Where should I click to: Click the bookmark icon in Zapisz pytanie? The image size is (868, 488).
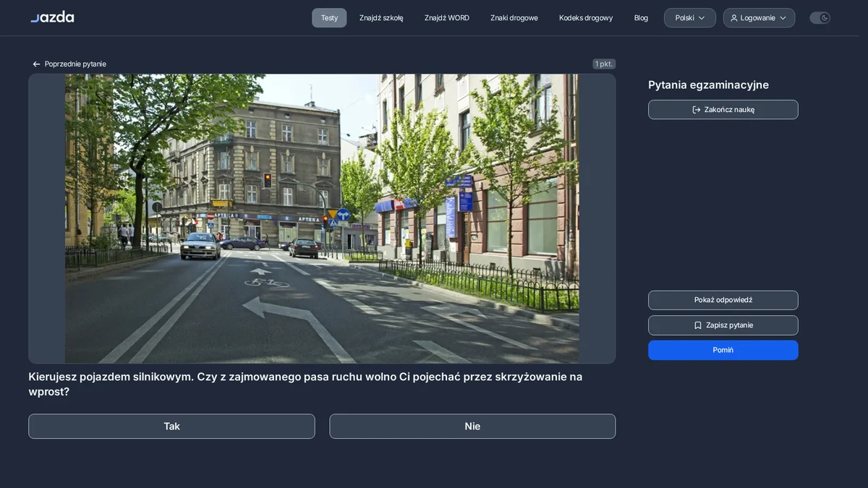(x=698, y=325)
